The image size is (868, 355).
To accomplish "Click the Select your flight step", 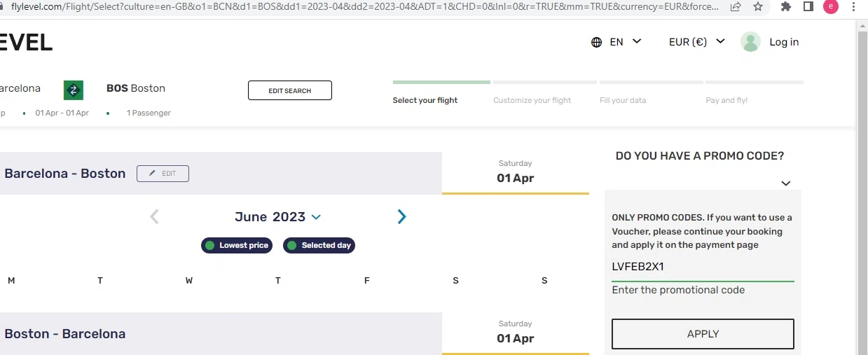I will [425, 100].
